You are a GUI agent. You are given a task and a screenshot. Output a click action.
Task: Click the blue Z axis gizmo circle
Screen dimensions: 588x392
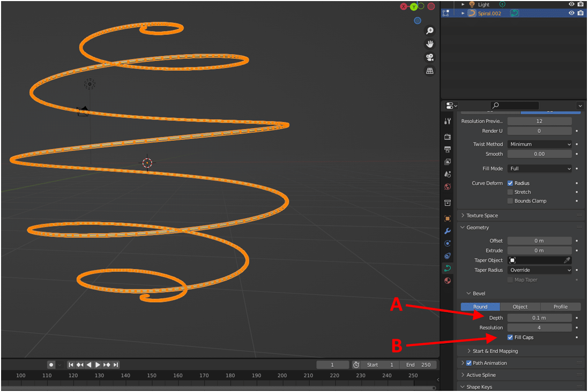[x=418, y=20]
